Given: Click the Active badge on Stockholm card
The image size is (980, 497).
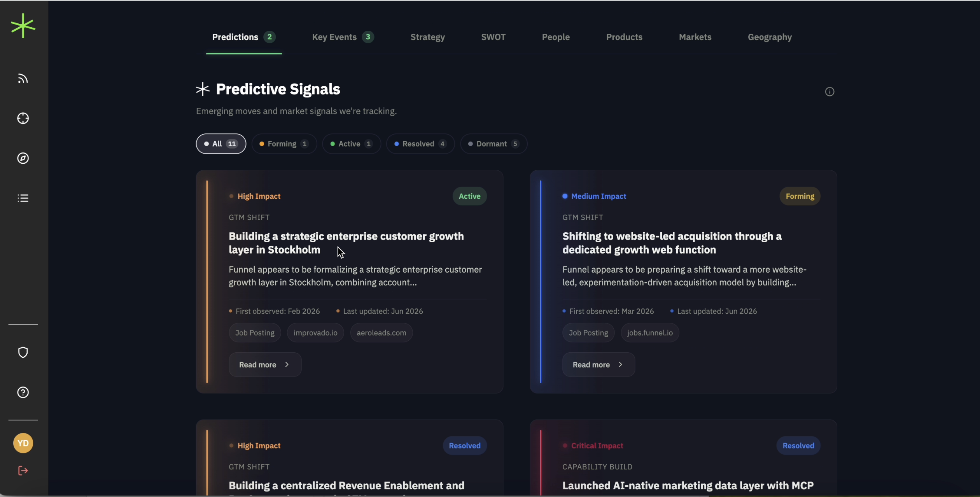Looking at the screenshot, I should pos(469,196).
